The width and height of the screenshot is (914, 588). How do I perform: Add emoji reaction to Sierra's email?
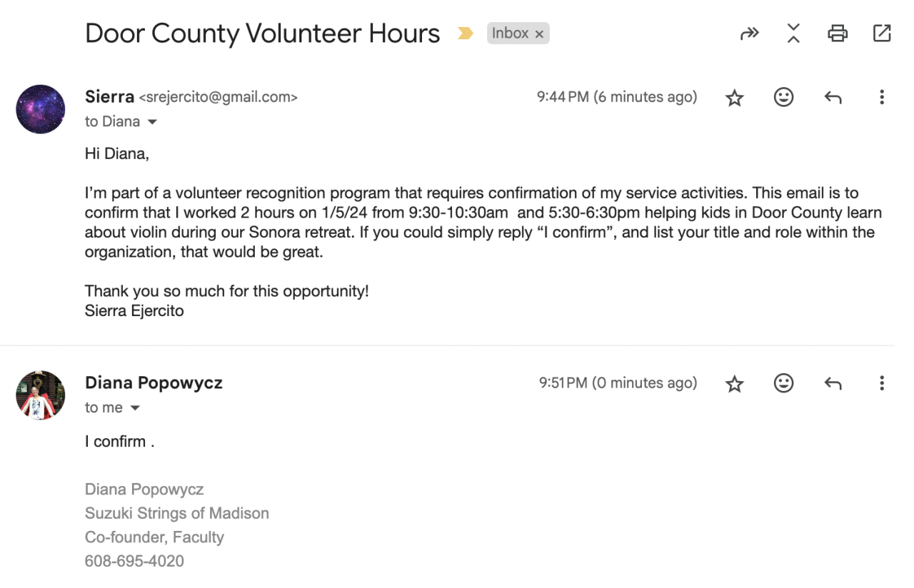784,98
